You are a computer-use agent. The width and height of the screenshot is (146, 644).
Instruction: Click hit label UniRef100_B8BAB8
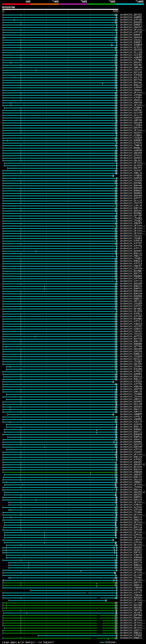131,344
